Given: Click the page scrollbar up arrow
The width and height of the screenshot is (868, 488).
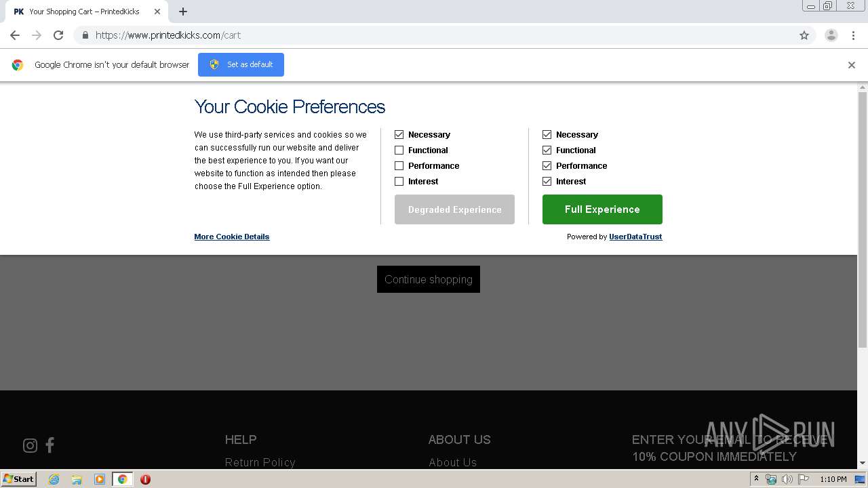Looking at the screenshot, I should click(863, 87).
